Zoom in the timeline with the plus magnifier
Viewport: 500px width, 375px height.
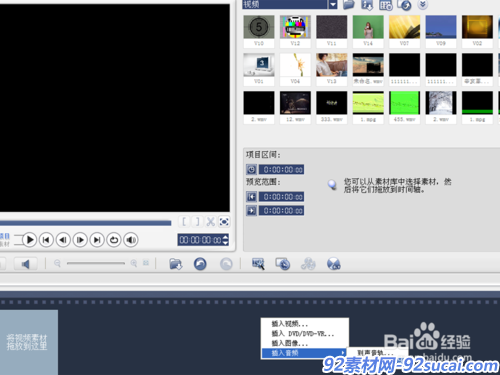pos(134,264)
